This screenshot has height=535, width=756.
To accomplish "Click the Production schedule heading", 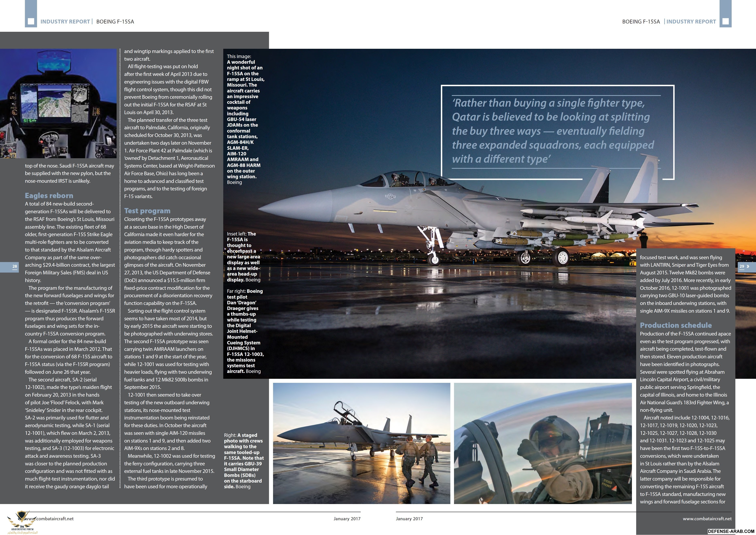I will click(x=676, y=325).
